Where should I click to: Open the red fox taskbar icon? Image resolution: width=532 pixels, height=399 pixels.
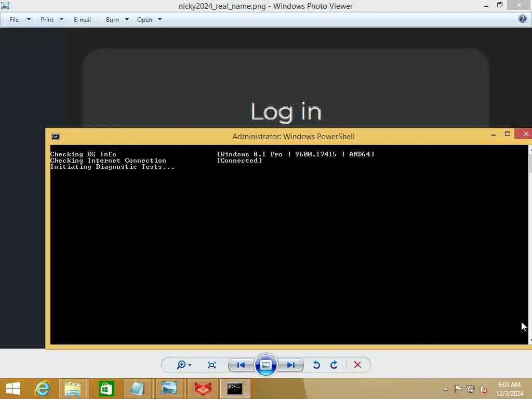tap(203, 389)
